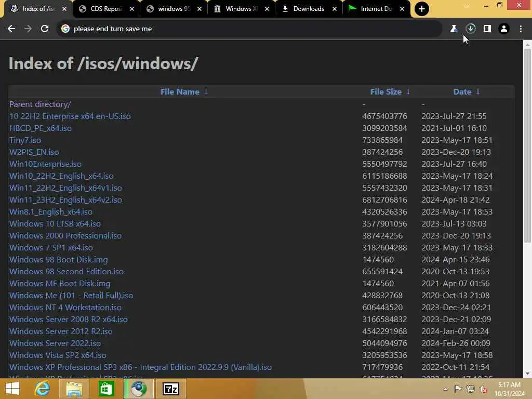Image resolution: width=532 pixels, height=399 pixels.
Task: Click Windows NT 4 Workstation.iso link
Action: pyautogui.click(x=65, y=308)
